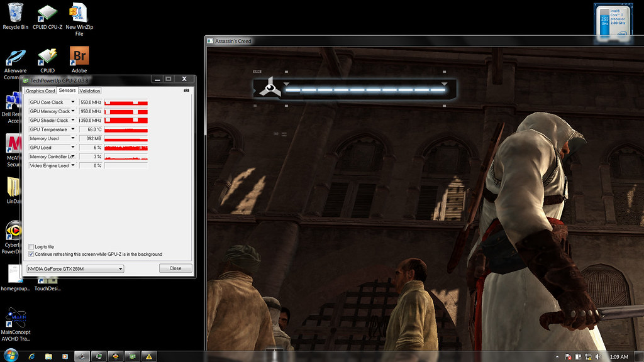Screen dimensions: 644x362
Task: Select the Adobe Bridge desktop icon
Action: 79,60
